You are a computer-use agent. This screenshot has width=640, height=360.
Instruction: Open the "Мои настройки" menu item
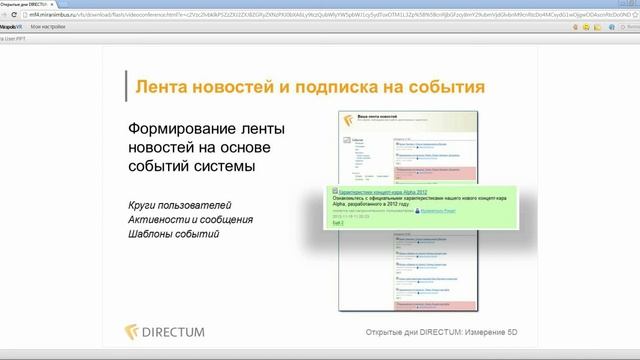click(48, 27)
